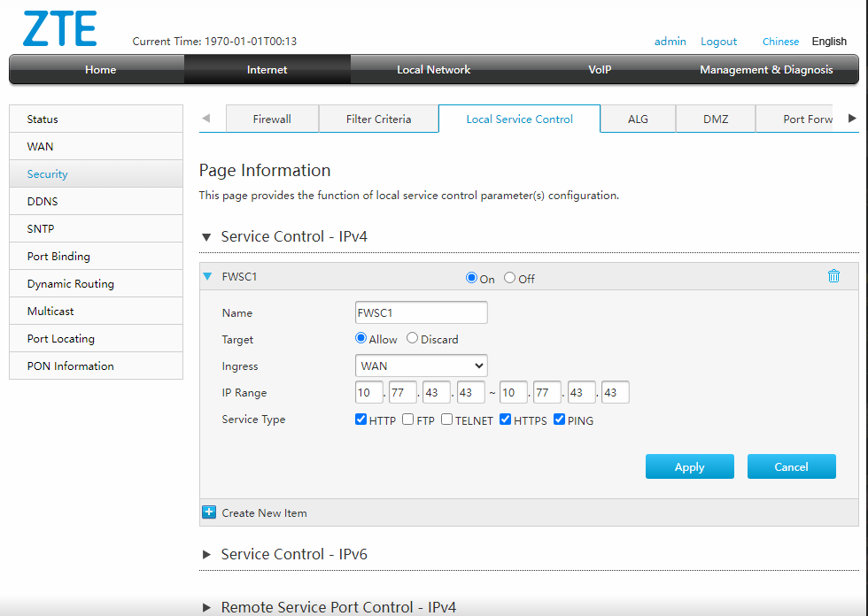Uncheck the HTTP service type
This screenshot has width=868, height=616.
[x=360, y=420]
